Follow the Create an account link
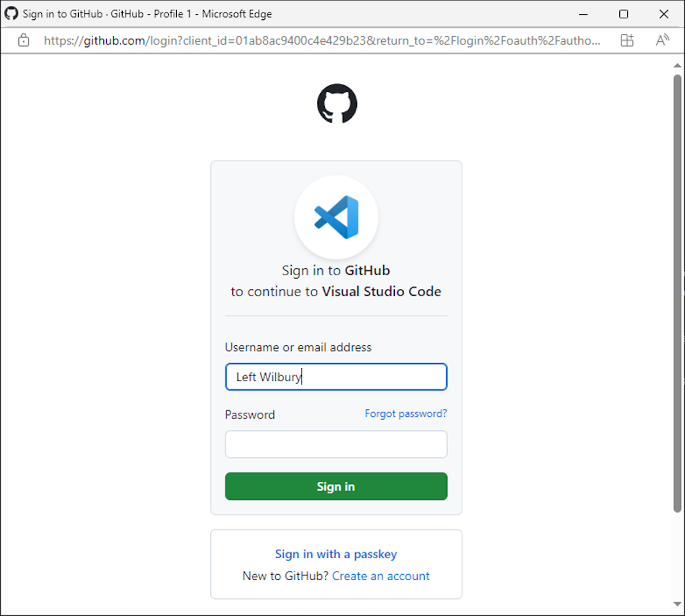The height and width of the screenshot is (616, 685). point(381,576)
